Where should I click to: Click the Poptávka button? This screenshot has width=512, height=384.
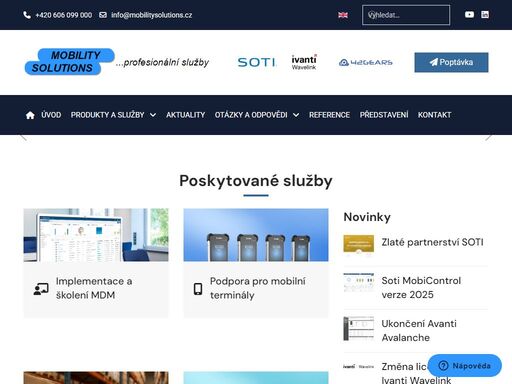tap(451, 62)
